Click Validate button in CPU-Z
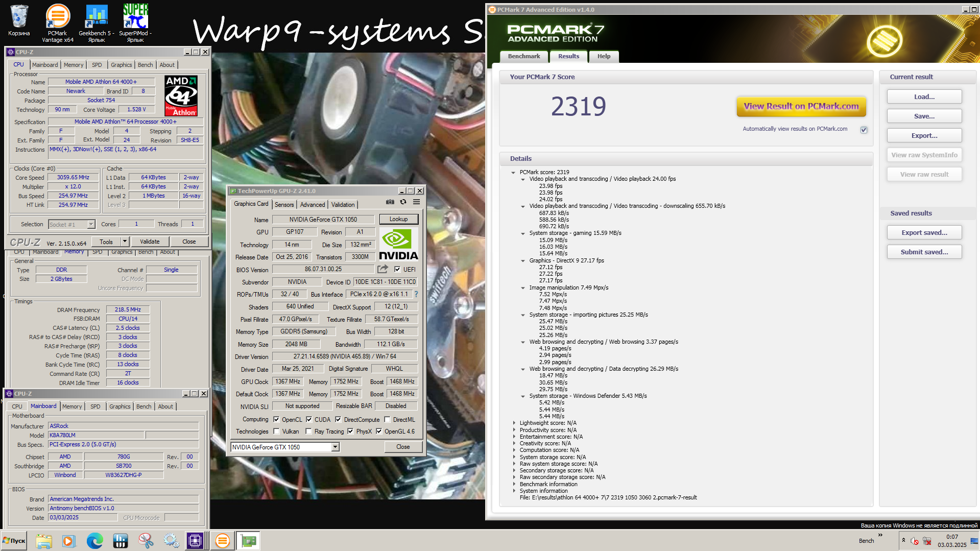Screen dimensions: 980x551 (150, 242)
